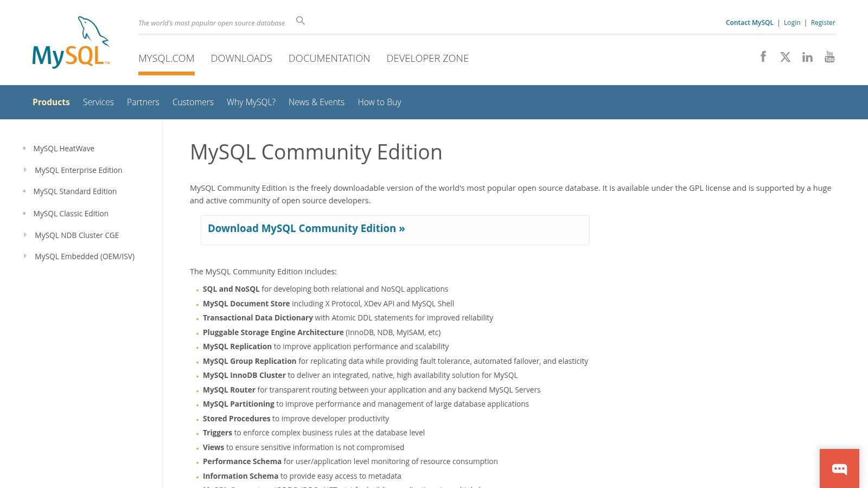Expand the MySQL NDB Cluster CGE arrow
This screenshot has height=488, width=868.
pyautogui.click(x=25, y=235)
